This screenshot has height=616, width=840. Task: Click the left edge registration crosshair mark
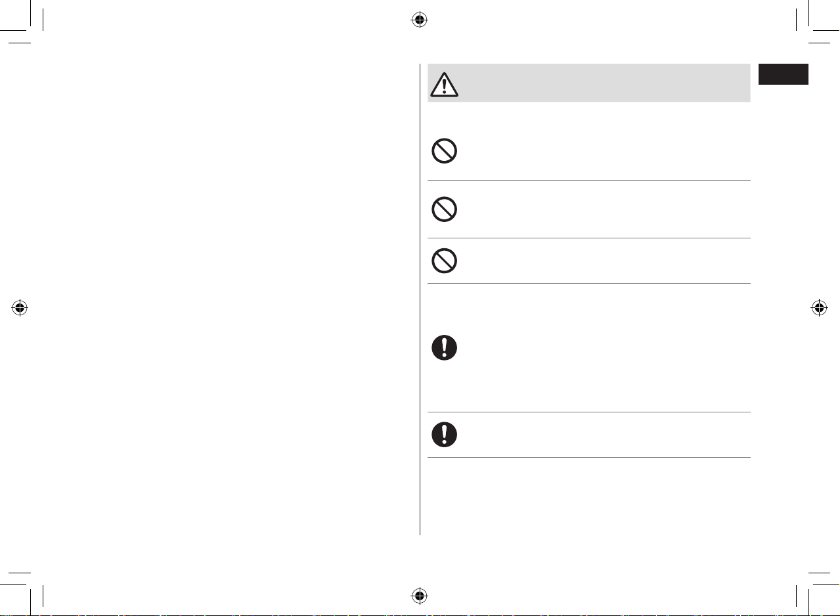click(x=20, y=308)
